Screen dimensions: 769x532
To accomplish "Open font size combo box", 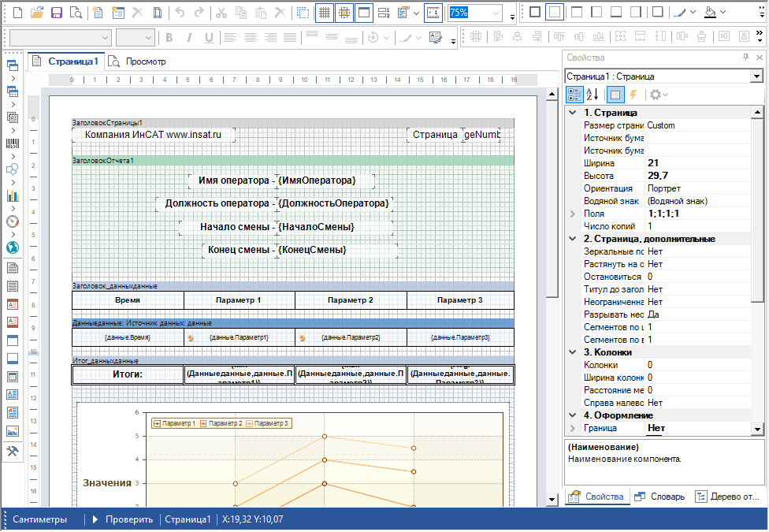I will pos(136,37).
